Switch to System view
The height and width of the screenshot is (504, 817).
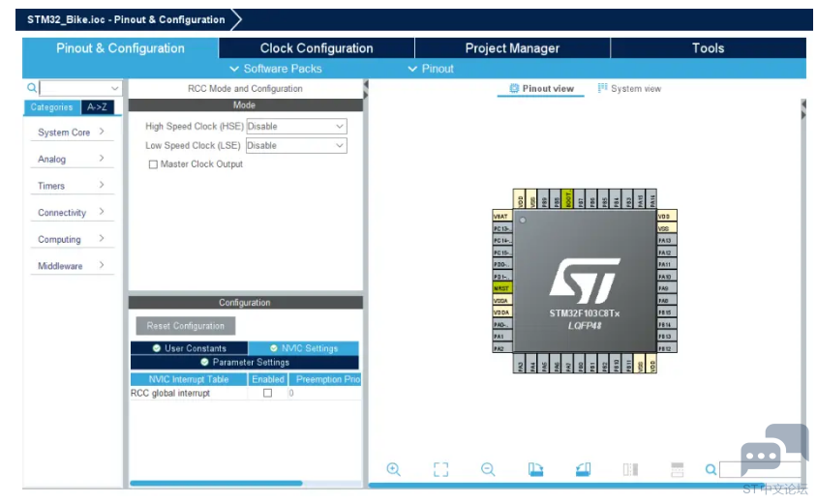click(x=629, y=88)
